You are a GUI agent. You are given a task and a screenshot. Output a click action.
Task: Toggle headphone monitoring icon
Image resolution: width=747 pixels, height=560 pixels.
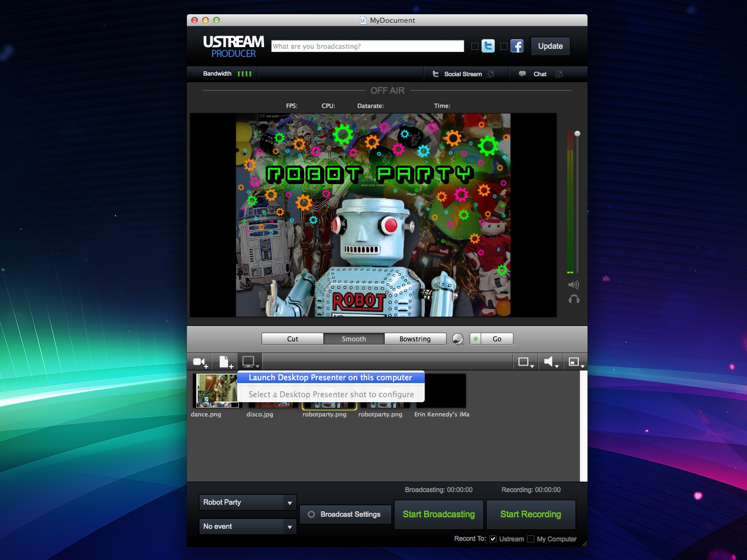[x=574, y=299]
